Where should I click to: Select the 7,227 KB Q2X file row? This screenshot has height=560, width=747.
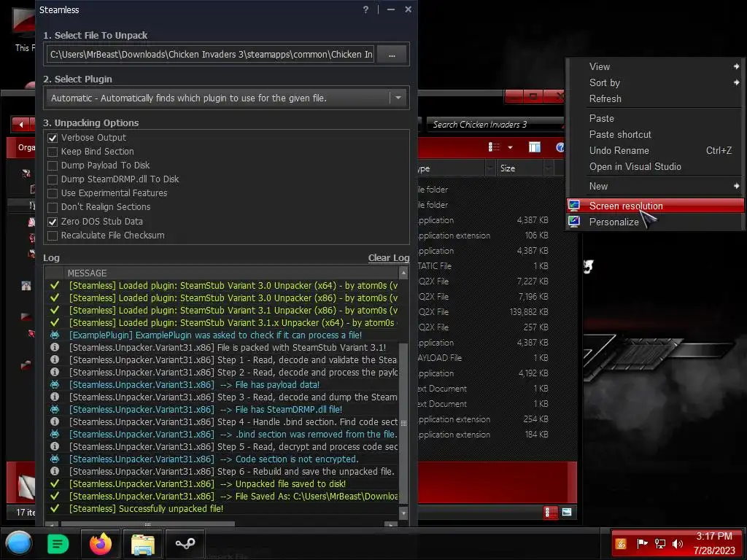coord(485,281)
